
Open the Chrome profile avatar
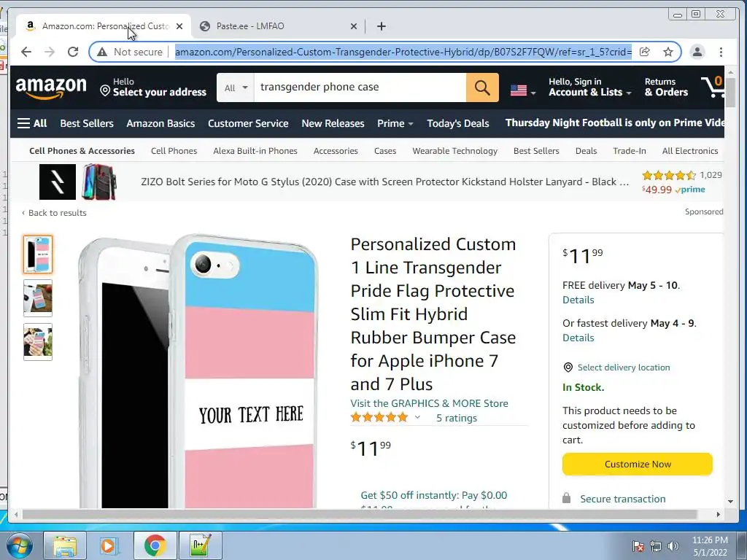click(697, 52)
